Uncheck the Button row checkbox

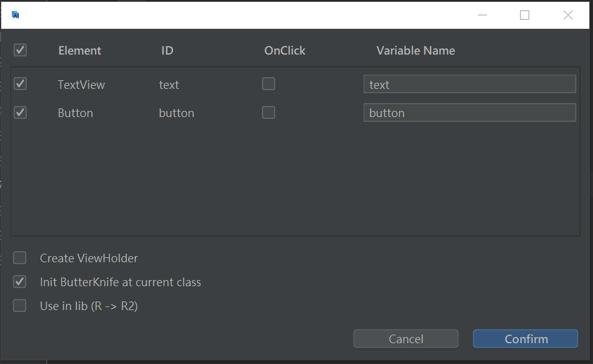(20, 112)
